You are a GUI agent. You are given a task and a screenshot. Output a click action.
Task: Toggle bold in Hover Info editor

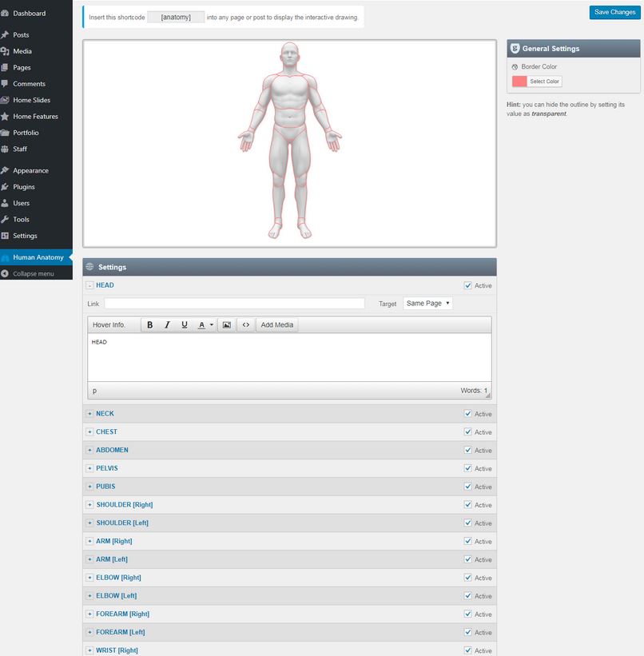pos(149,324)
